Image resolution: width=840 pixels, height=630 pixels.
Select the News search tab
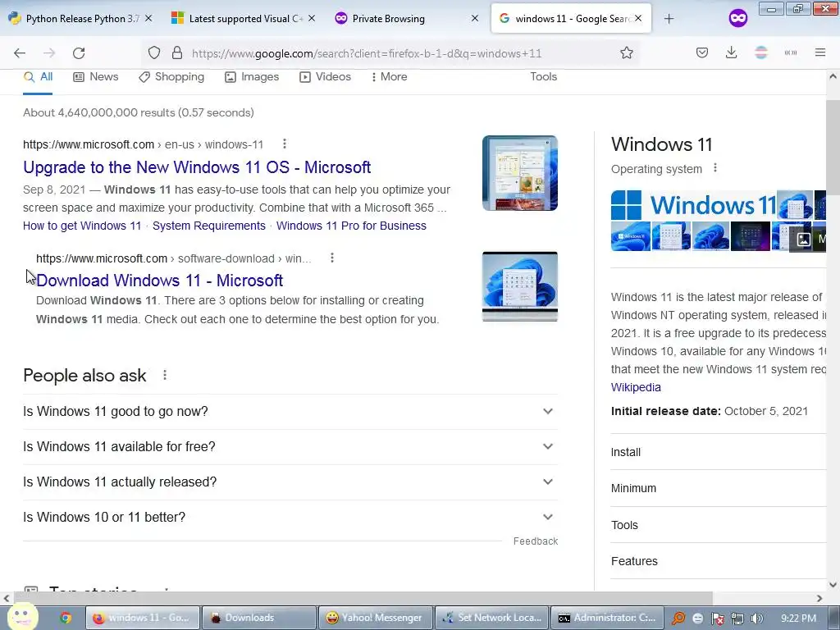coord(96,76)
